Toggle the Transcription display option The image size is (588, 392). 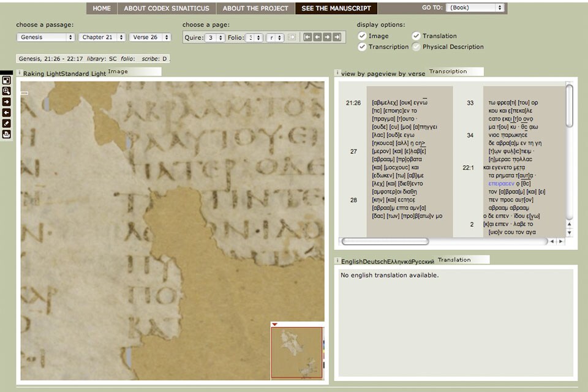click(362, 47)
